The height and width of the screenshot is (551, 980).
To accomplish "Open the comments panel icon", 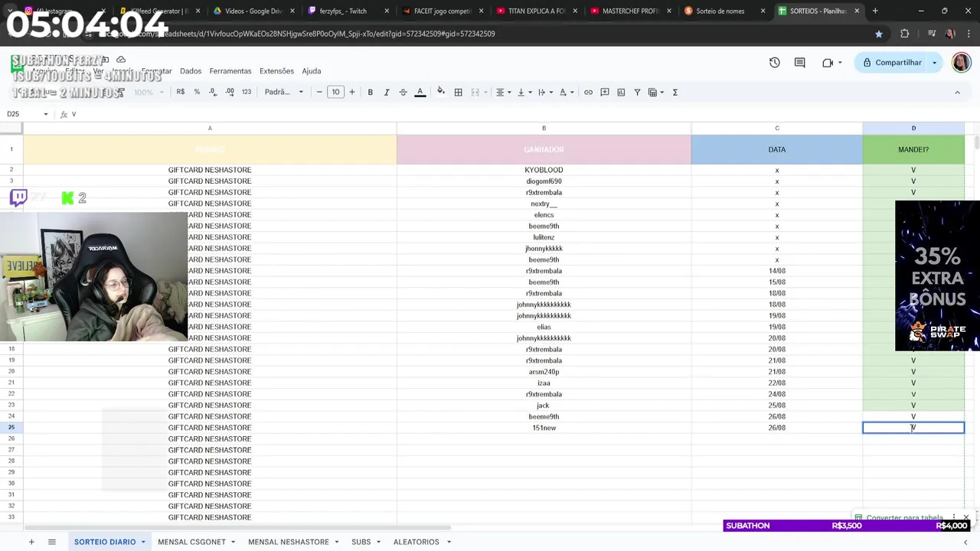I will coord(800,63).
